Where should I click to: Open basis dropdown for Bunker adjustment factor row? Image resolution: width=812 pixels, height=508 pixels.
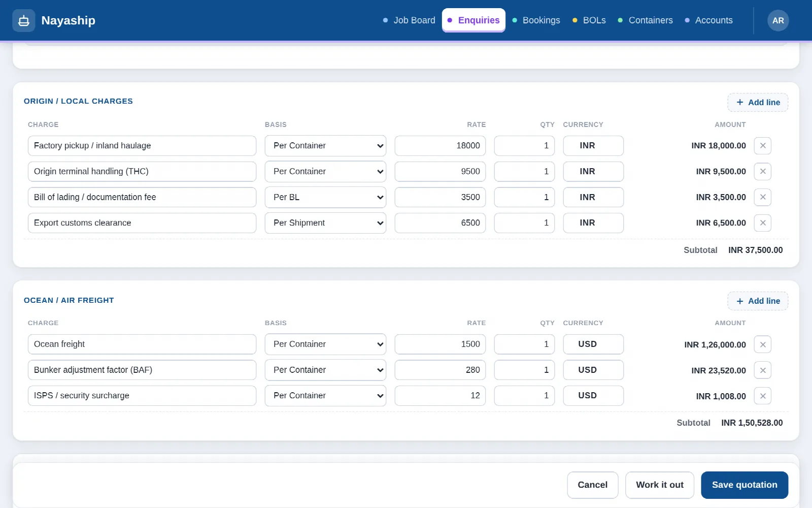[325, 370]
